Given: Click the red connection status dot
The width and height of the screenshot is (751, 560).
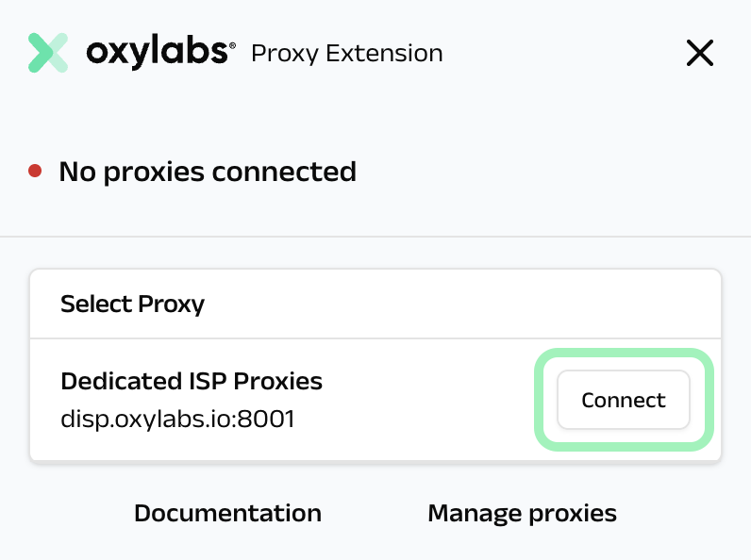Looking at the screenshot, I should 35,172.
